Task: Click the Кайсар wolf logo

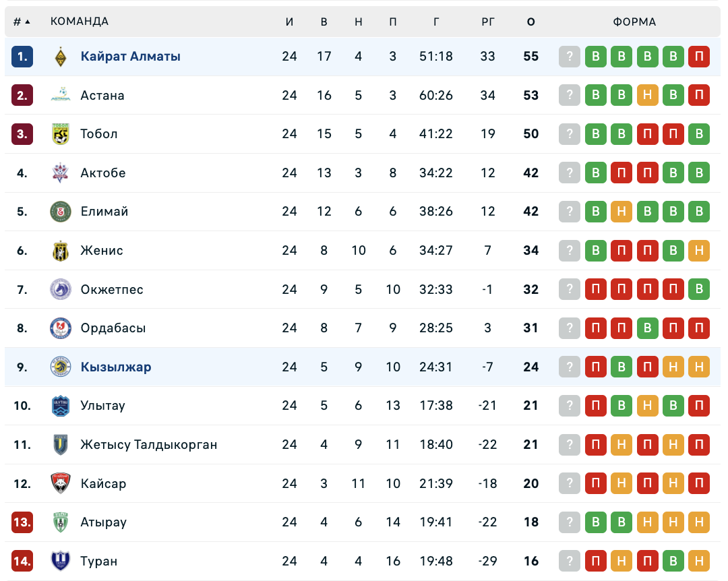Action: [x=61, y=483]
